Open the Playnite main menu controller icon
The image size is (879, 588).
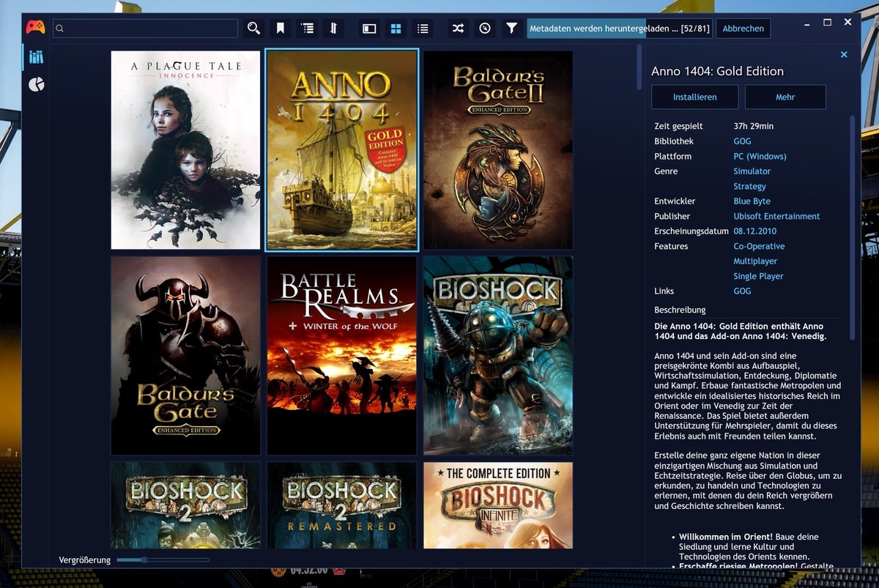point(35,28)
